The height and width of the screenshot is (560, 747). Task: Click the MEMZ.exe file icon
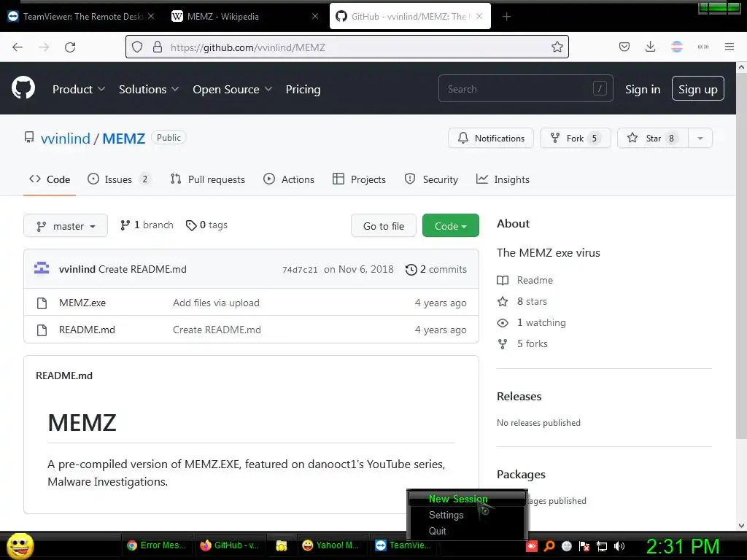pos(42,303)
